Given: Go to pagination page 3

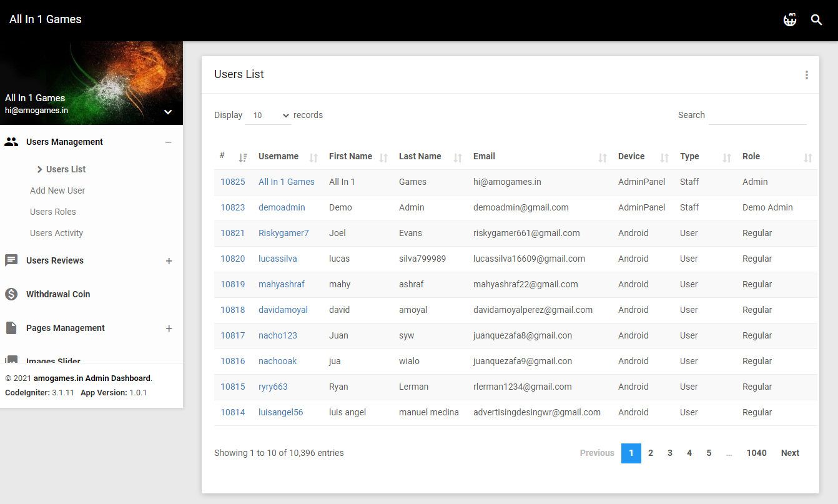Looking at the screenshot, I should [670, 453].
